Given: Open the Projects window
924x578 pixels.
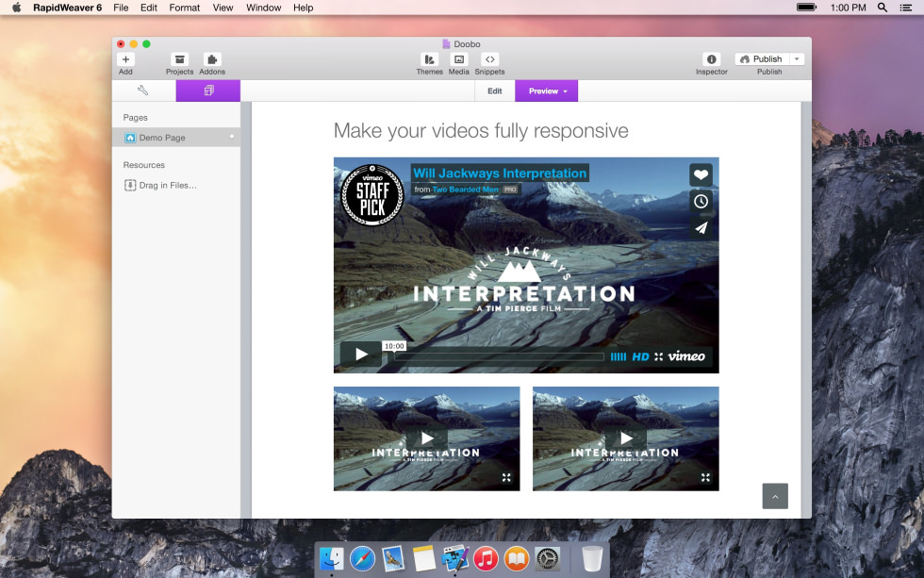Looking at the screenshot, I should (x=180, y=59).
